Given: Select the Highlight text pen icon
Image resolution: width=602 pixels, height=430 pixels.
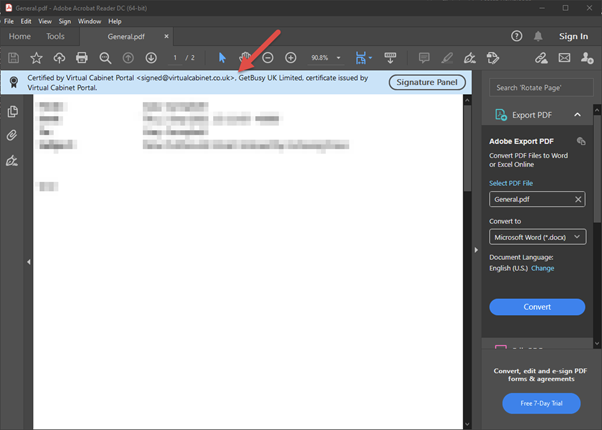Looking at the screenshot, I should click(447, 58).
